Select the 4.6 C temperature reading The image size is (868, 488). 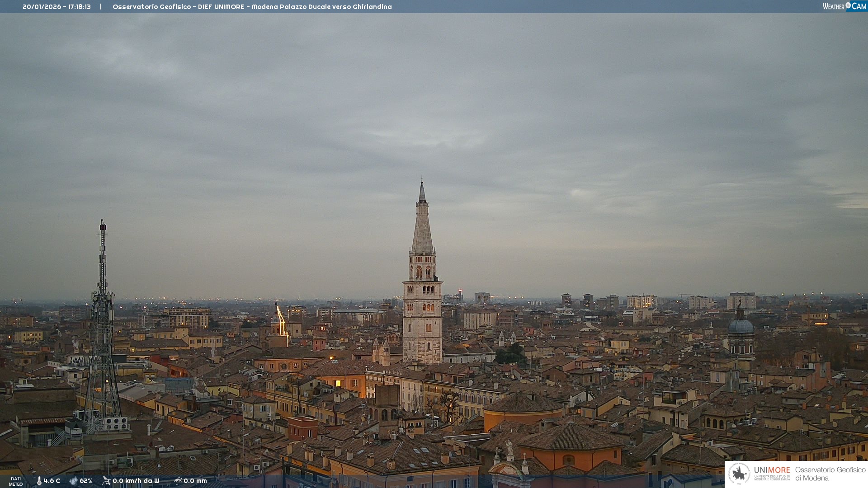(52, 481)
